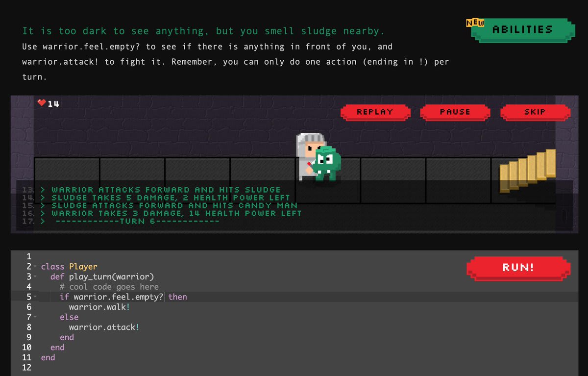The width and height of the screenshot is (588, 376).
Task: Place cursor on 'warrior.walk!' line
Action: [99, 307]
